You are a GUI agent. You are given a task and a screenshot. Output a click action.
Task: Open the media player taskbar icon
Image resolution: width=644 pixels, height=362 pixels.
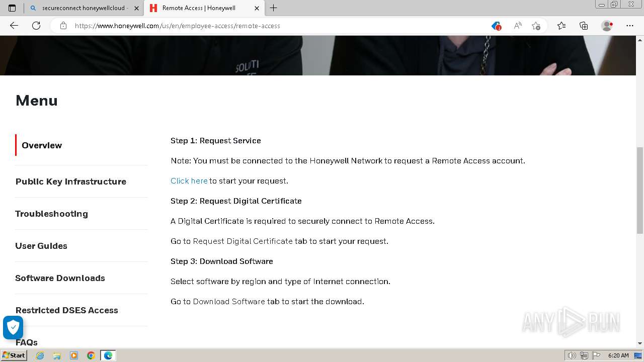pos(74,355)
